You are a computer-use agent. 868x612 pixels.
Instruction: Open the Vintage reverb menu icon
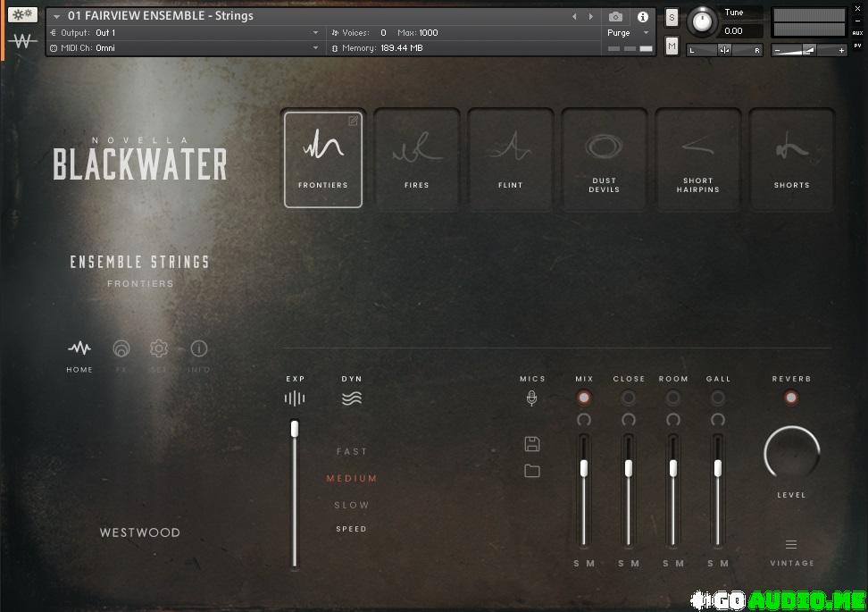tap(791, 544)
